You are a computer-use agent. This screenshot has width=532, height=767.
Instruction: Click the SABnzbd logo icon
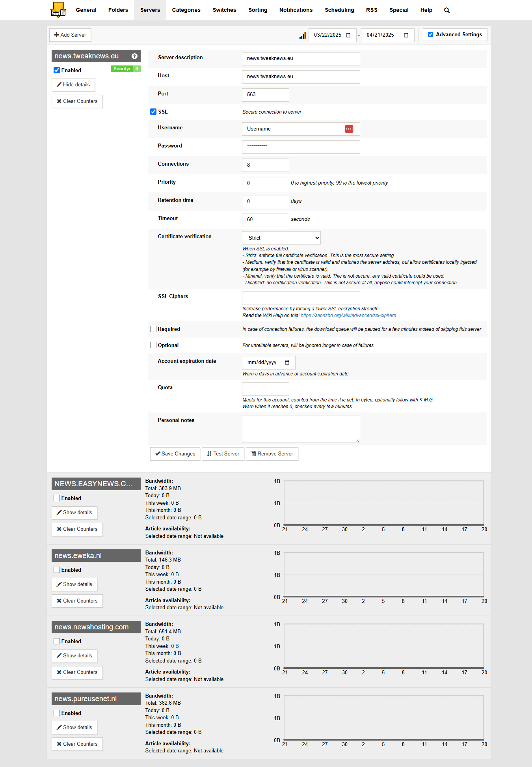pyautogui.click(x=58, y=10)
